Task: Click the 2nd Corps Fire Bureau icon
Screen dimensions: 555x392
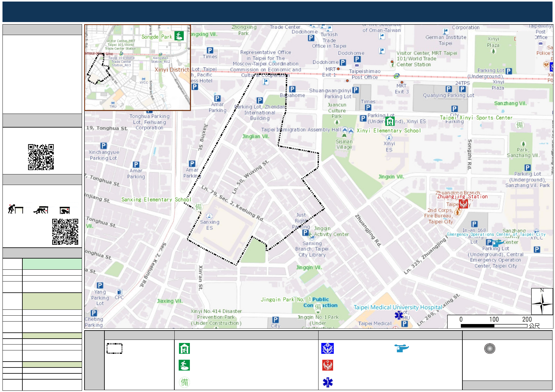Action: coord(457,212)
